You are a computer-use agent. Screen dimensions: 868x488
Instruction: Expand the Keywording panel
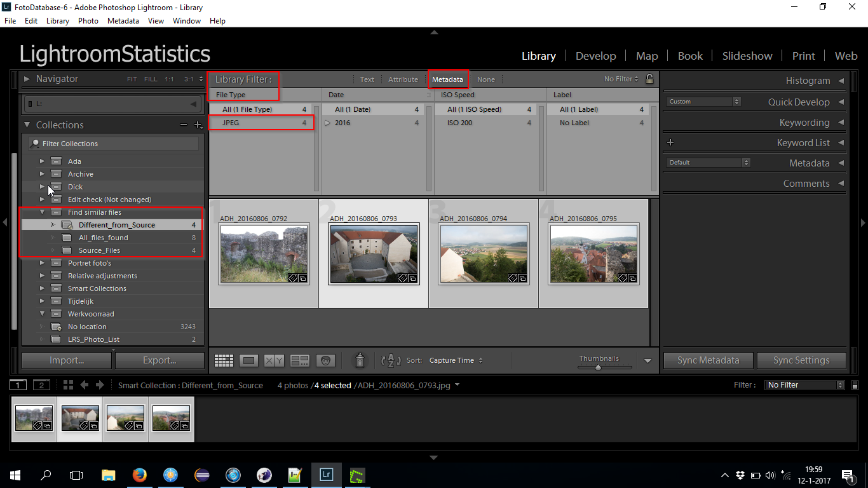click(841, 123)
